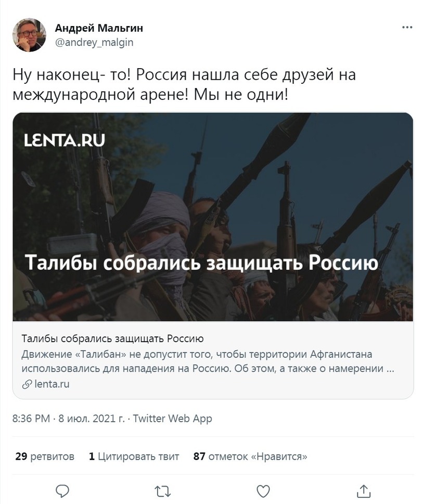422x504 pixels.
Task: View the 87 отметок «Нравится» list
Action: click(250, 457)
